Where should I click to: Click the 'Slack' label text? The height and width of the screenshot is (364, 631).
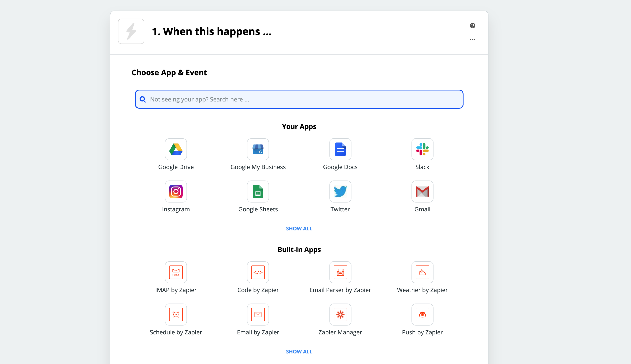click(x=422, y=167)
